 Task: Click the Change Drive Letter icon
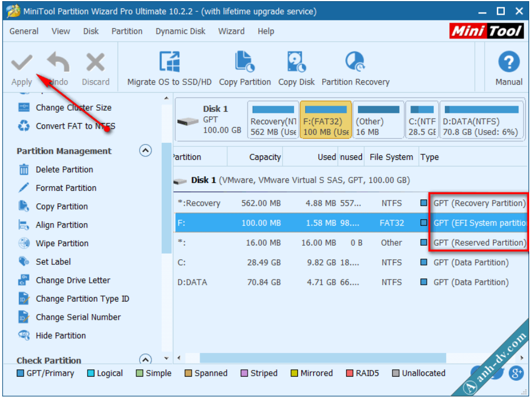point(24,280)
